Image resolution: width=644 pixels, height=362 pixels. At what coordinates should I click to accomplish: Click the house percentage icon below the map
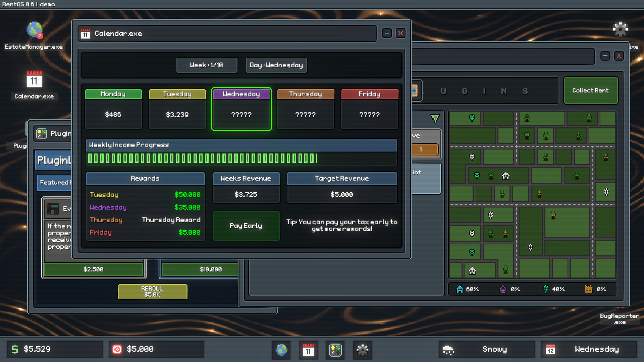[x=460, y=289]
